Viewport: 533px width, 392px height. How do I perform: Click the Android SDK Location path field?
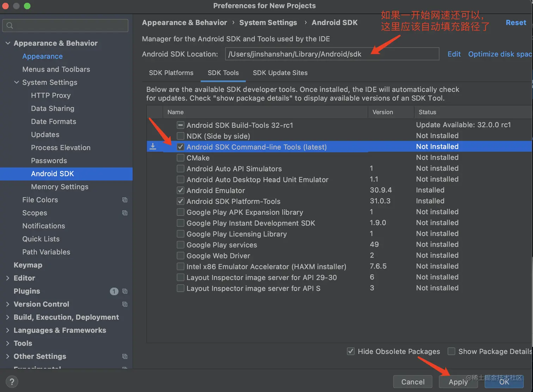click(x=332, y=54)
